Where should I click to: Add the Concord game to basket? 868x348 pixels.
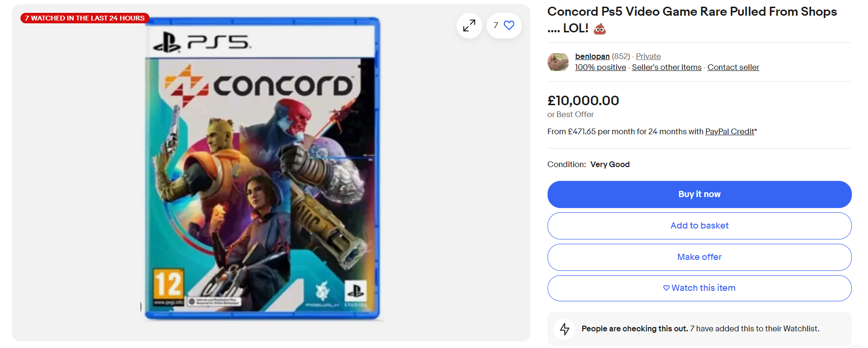click(x=699, y=226)
